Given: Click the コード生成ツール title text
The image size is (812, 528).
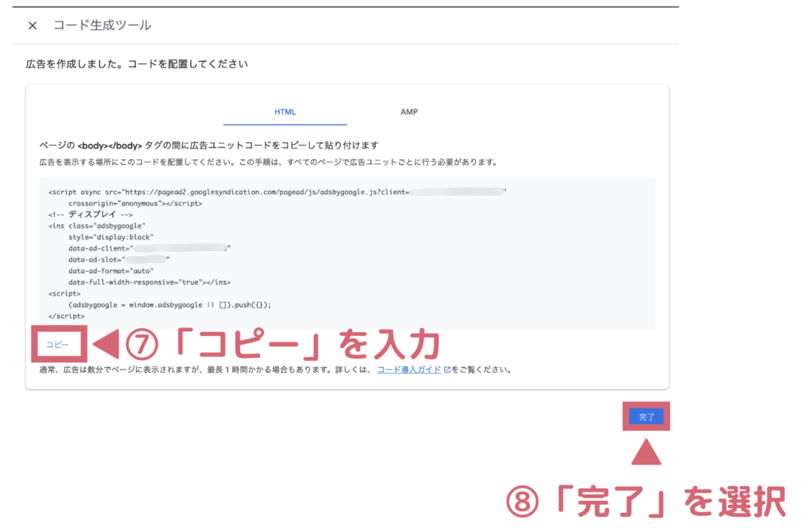Looking at the screenshot, I should coord(102,25).
